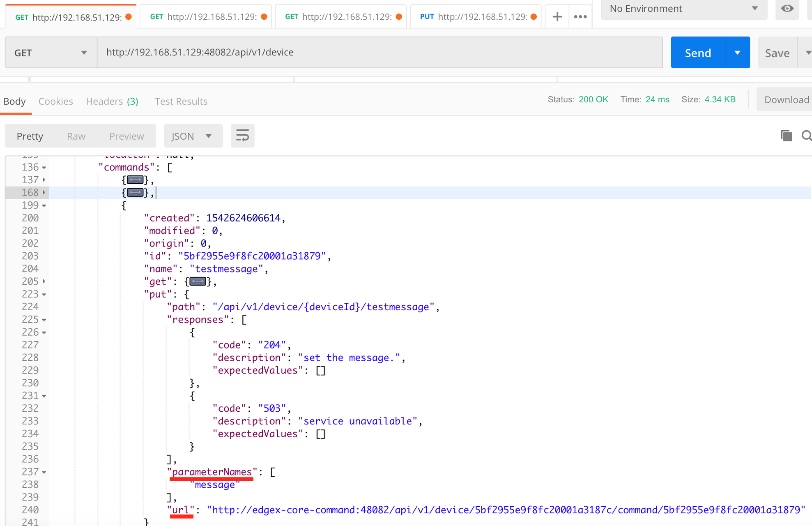Open the No Environment dropdown
Screen dimensions: 812x526
point(684,9)
